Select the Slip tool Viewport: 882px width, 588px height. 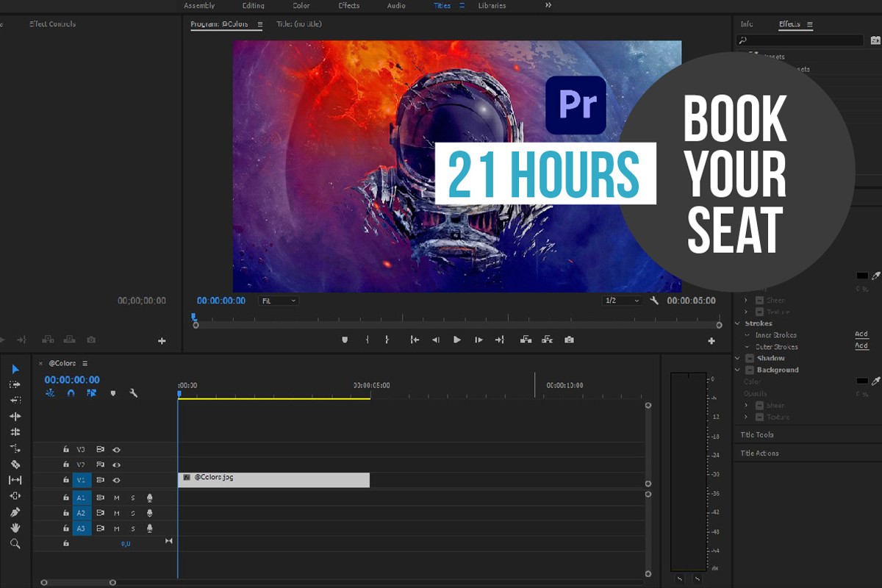click(x=15, y=480)
